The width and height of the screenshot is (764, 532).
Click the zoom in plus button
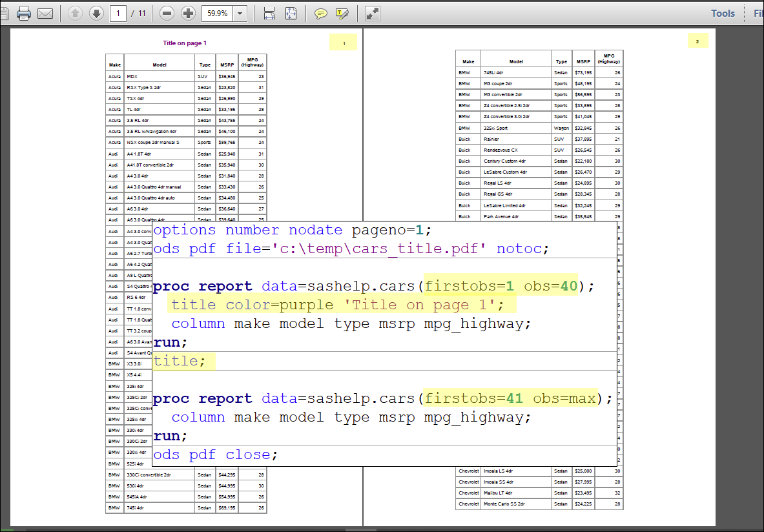[x=188, y=14]
